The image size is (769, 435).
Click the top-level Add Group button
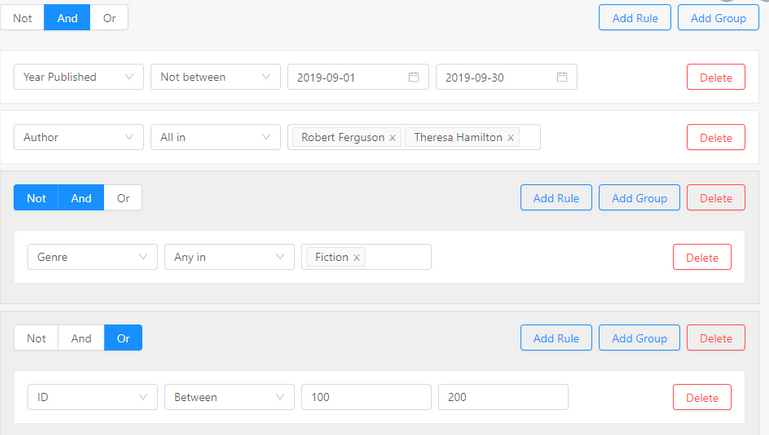click(x=718, y=18)
